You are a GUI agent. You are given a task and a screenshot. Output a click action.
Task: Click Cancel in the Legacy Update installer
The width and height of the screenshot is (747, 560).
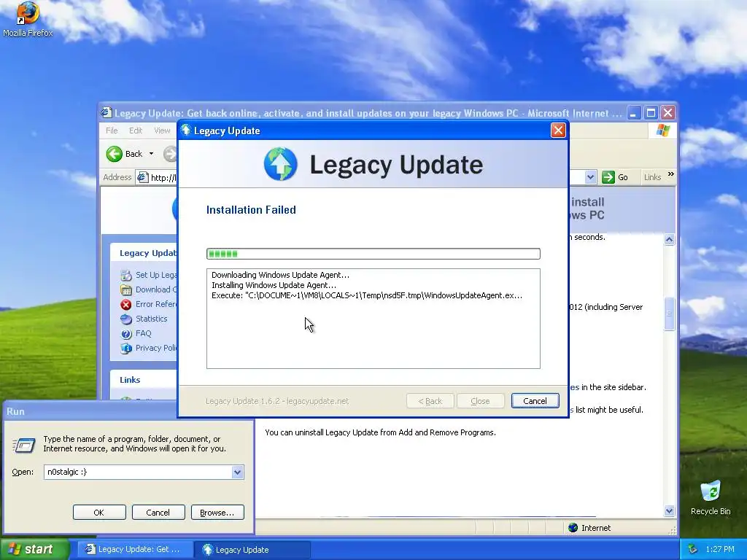coord(535,401)
